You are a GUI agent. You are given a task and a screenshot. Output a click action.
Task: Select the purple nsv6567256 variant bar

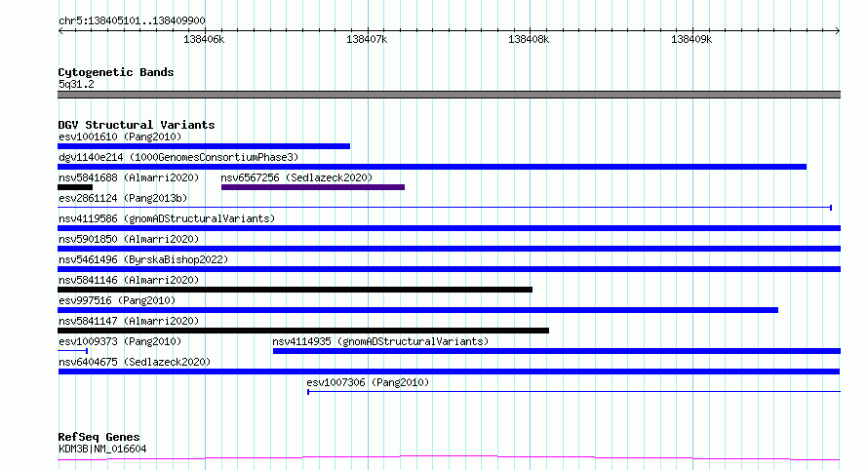(313, 187)
